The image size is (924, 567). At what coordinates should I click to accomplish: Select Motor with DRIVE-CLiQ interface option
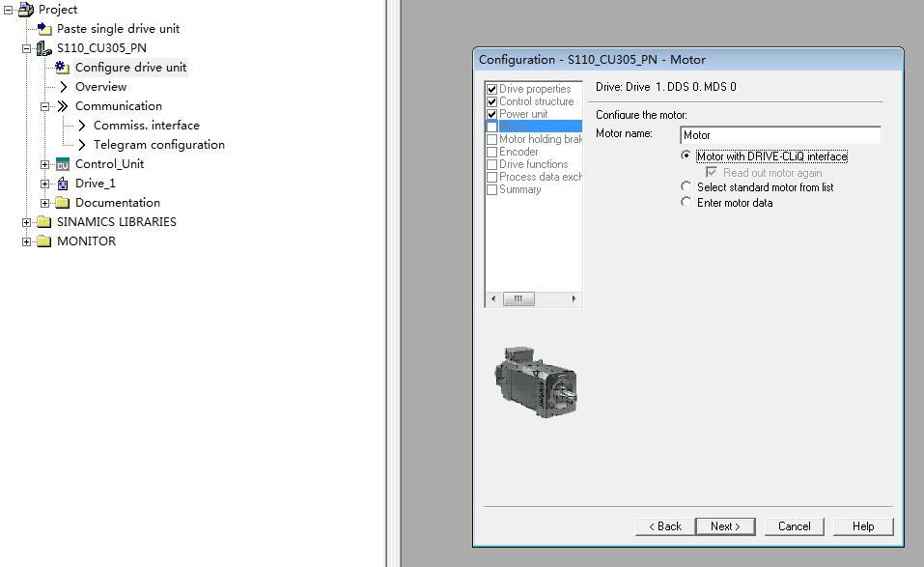pos(686,156)
